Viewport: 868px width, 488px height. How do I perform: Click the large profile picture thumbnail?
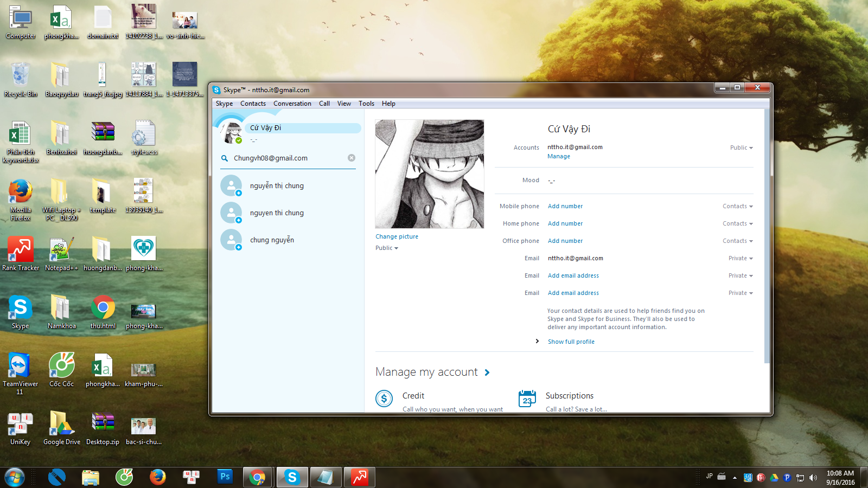429,174
